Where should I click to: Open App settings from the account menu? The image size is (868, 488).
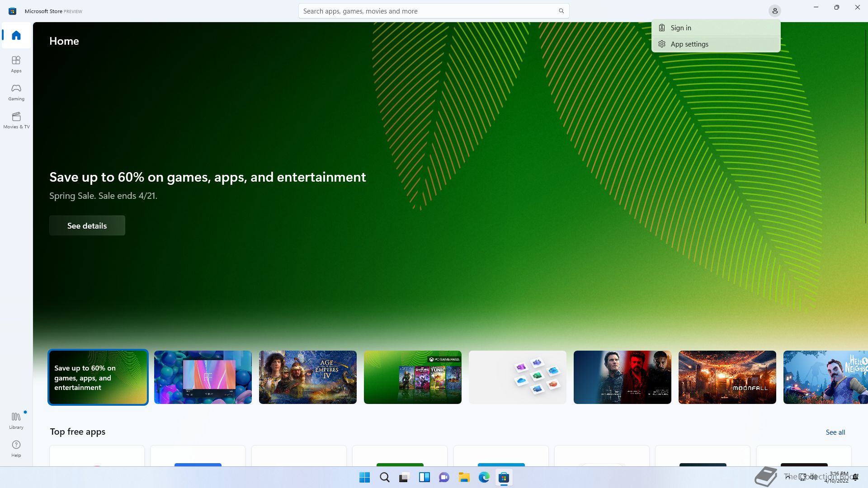pos(716,44)
